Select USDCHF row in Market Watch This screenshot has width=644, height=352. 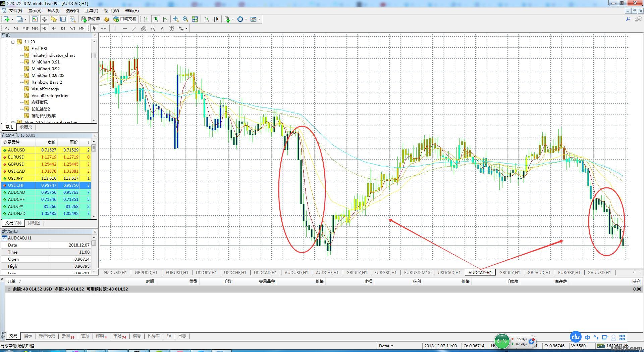tap(46, 185)
